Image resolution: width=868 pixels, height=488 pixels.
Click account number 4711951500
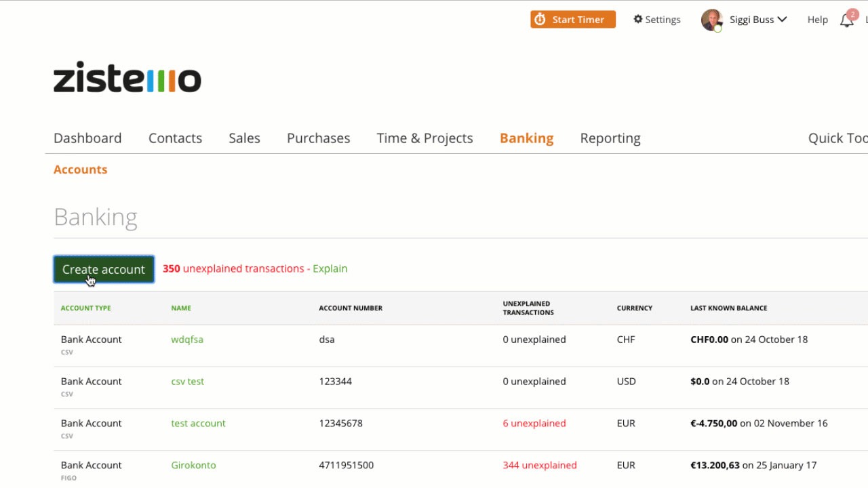(346, 466)
